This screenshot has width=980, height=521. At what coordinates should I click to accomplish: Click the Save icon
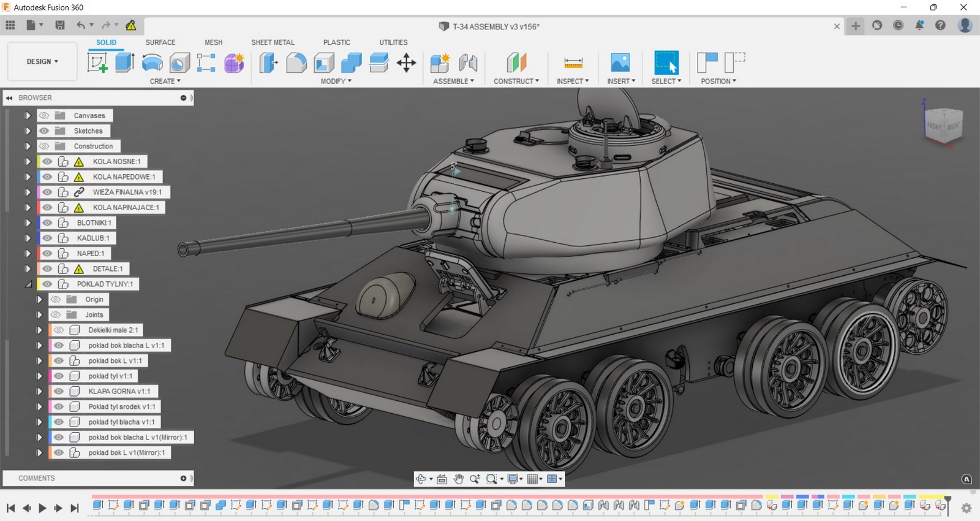point(59,25)
